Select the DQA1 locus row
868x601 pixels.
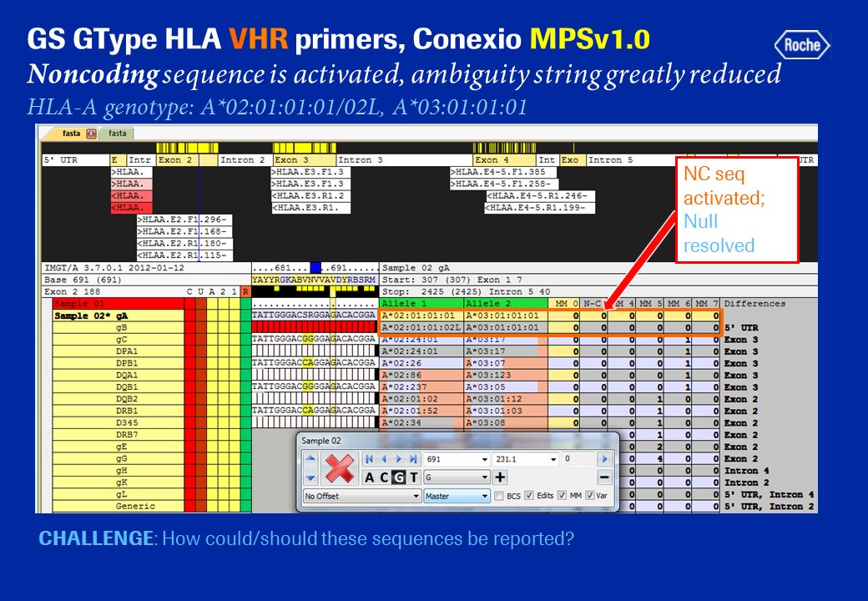point(118,376)
